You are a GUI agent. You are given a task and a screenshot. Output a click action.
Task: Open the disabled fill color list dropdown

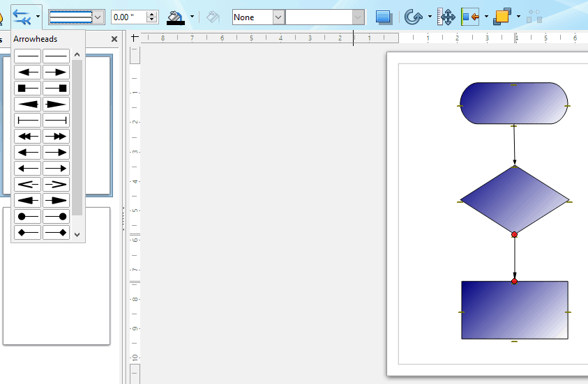tap(358, 17)
